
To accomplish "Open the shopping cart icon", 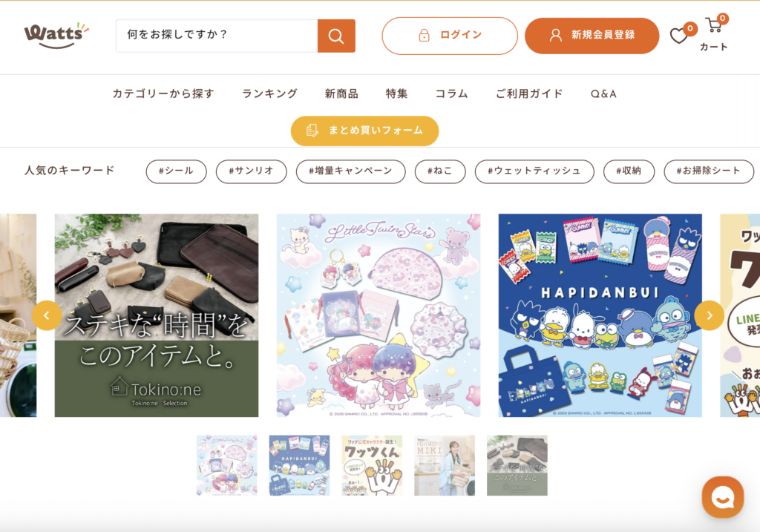I will 713,25.
